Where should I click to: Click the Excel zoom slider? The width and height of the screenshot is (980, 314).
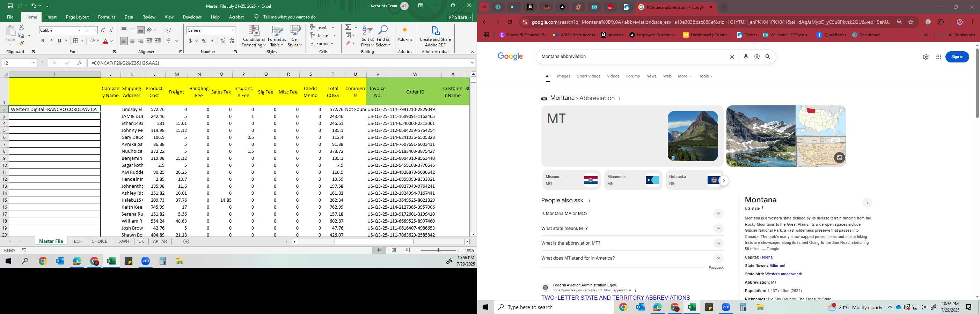(x=438, y=250)
